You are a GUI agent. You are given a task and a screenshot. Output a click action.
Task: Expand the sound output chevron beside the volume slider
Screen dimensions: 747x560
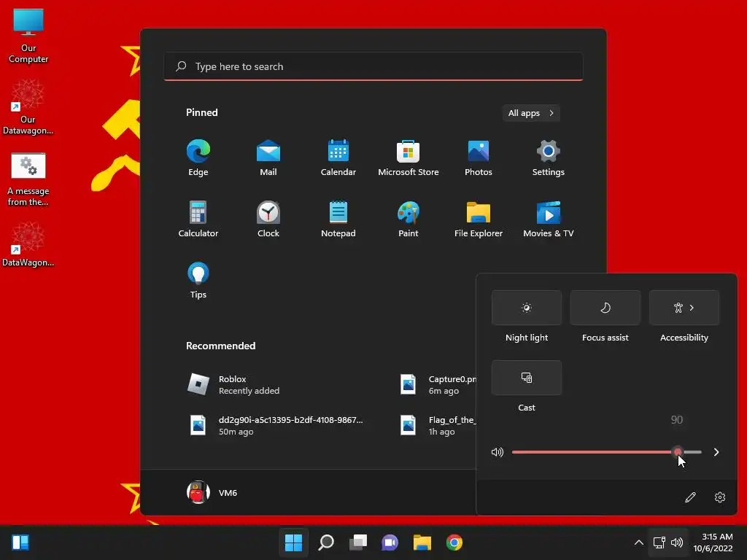[x=716, y=452]
